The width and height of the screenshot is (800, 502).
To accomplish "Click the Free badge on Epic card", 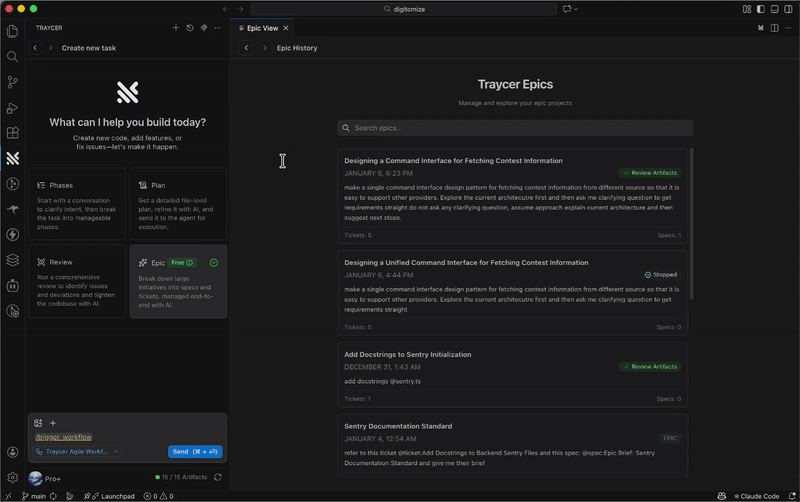I will pos(182,263).
